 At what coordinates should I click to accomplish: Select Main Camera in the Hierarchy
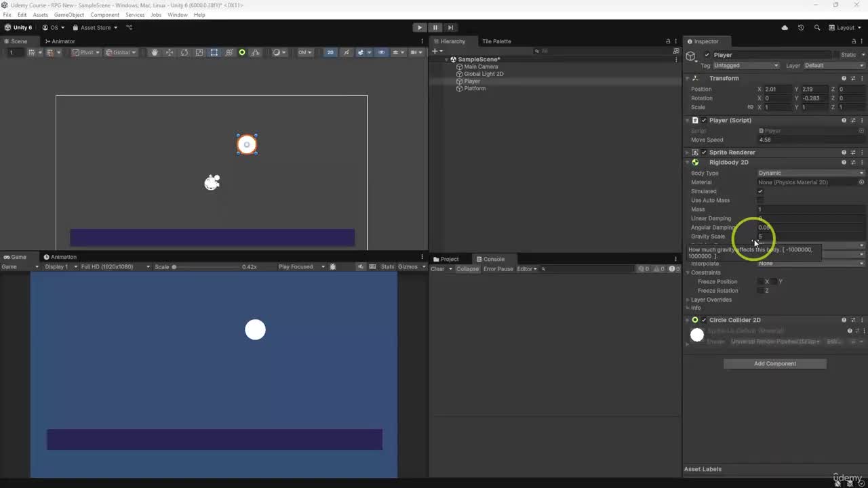point(481,66)
